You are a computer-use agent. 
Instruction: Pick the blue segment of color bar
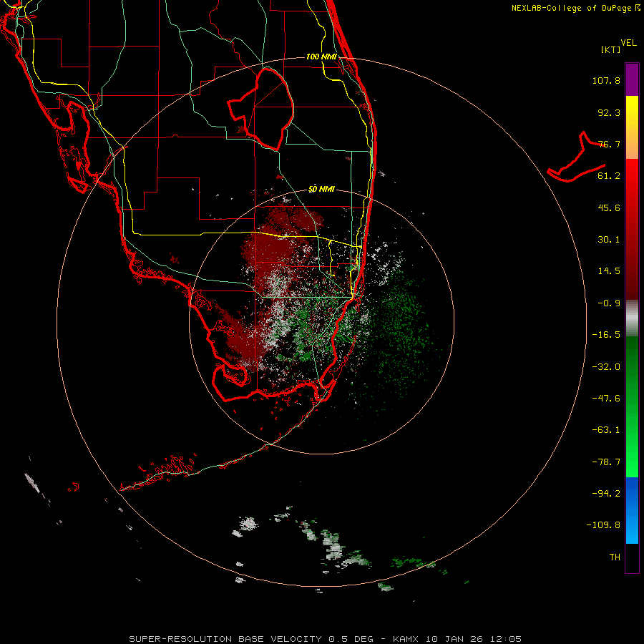pos(632,510)
